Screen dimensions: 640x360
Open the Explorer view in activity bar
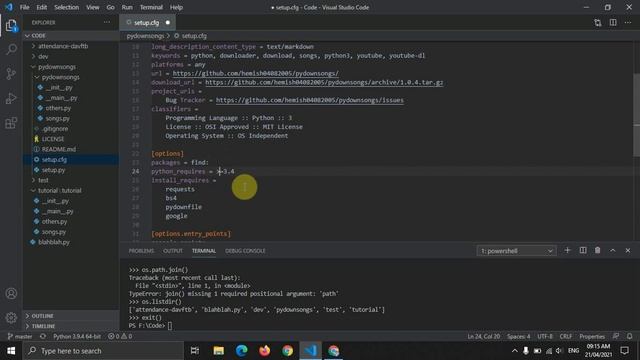tap(11, 26)
